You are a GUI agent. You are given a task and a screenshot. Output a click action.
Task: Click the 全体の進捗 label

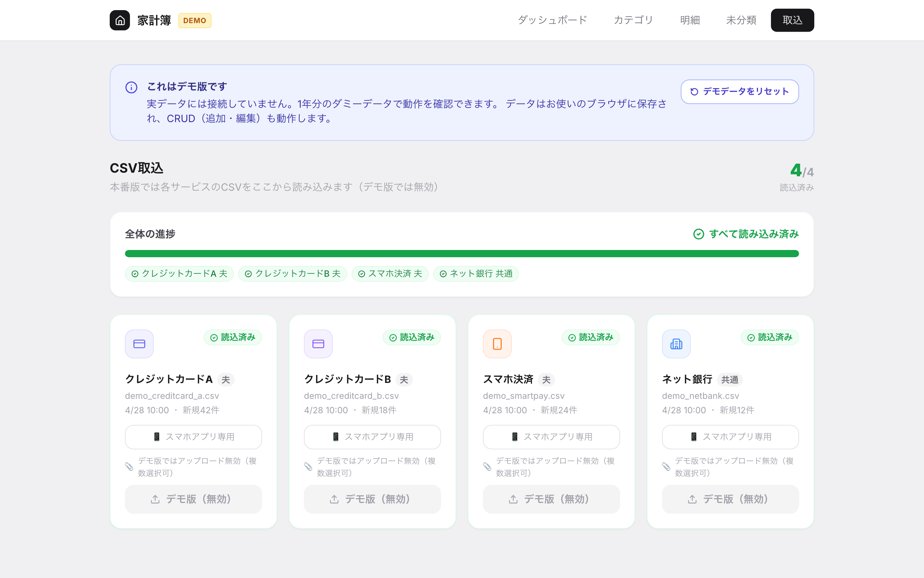[x=150, y=234]
